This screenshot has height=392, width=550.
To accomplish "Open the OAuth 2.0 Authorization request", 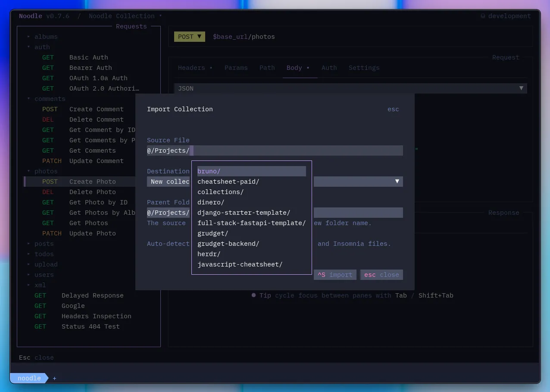I will (104, 88).
